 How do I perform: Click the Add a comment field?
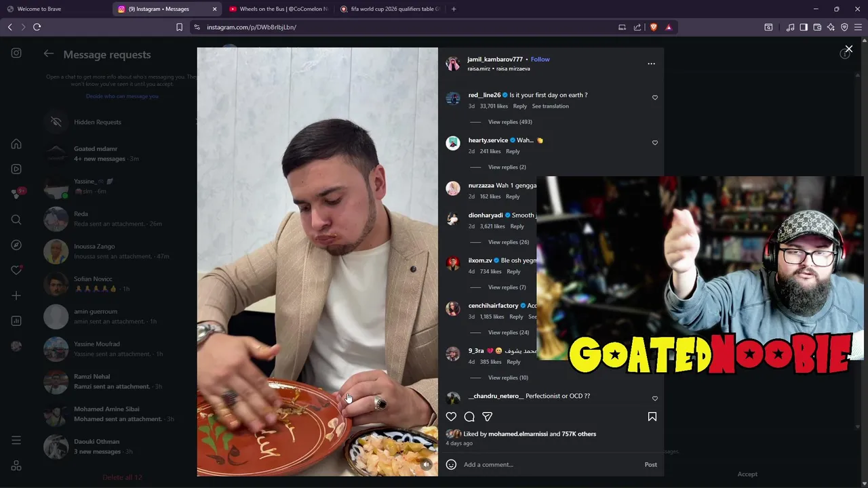pyautogui.click(x=549, y=464)
